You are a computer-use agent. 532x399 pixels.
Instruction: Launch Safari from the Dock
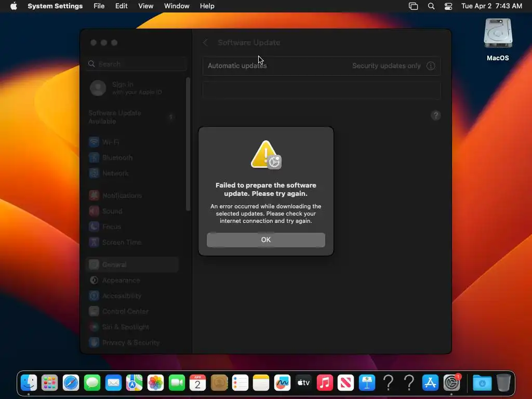tap(71, 383)
